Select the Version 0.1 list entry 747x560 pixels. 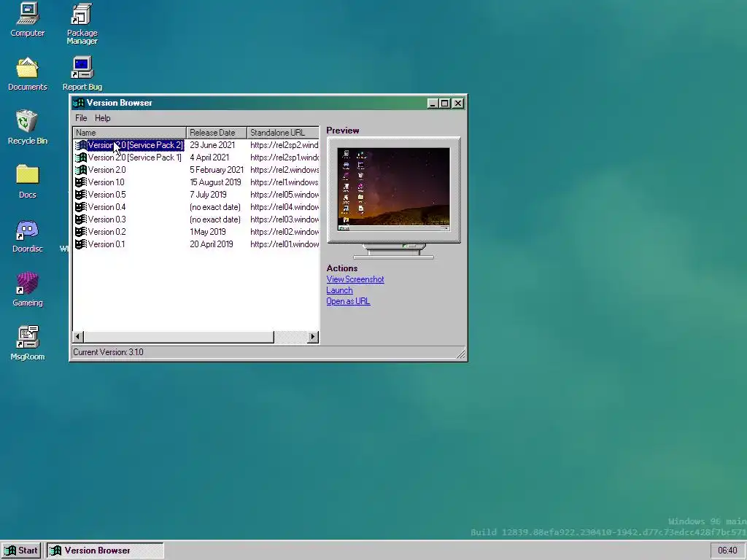coord(196,244)
